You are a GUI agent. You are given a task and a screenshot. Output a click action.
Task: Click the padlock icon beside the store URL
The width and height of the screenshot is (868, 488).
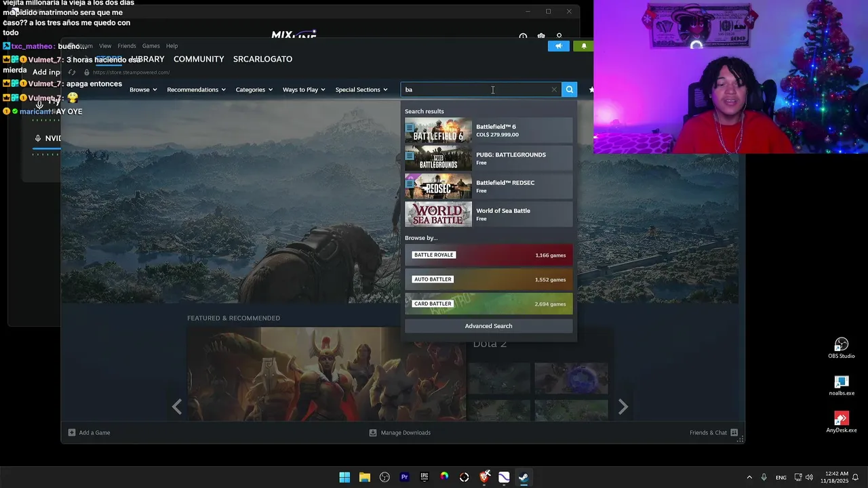[86, 73]
